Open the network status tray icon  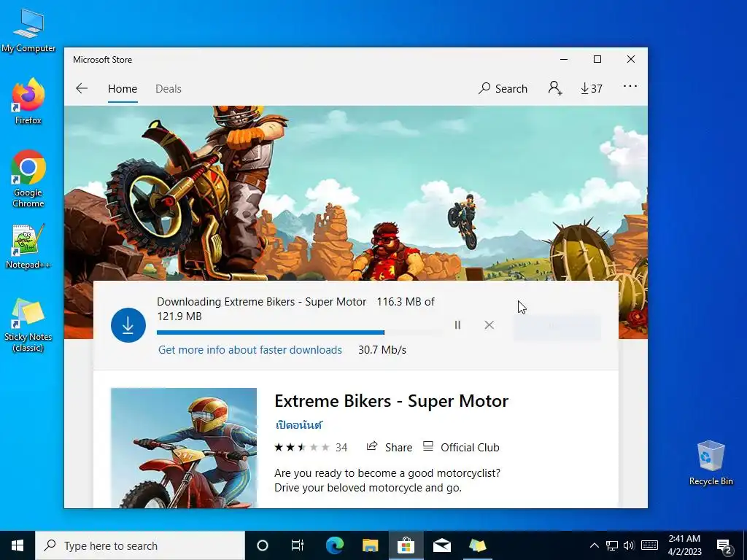tap(612, 545)
